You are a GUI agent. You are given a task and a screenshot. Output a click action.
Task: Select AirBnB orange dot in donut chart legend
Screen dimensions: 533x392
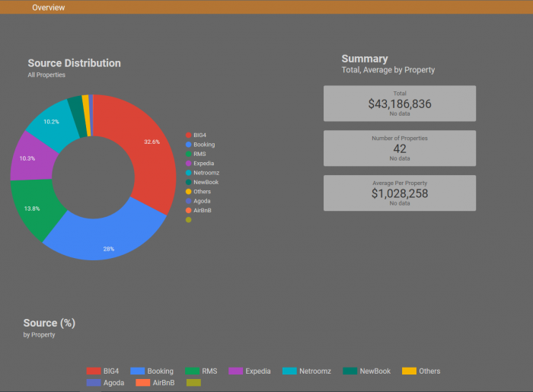click(x=188, y=210)
